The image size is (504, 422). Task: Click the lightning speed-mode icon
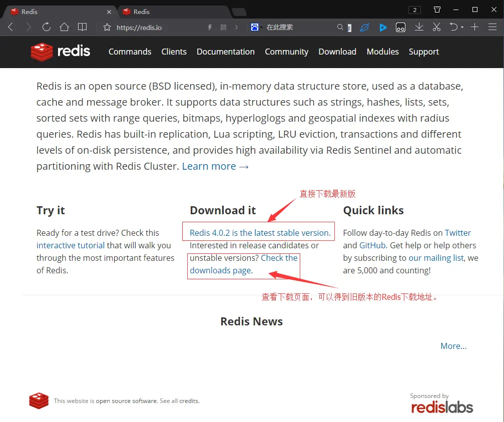(x=210, y=28)
